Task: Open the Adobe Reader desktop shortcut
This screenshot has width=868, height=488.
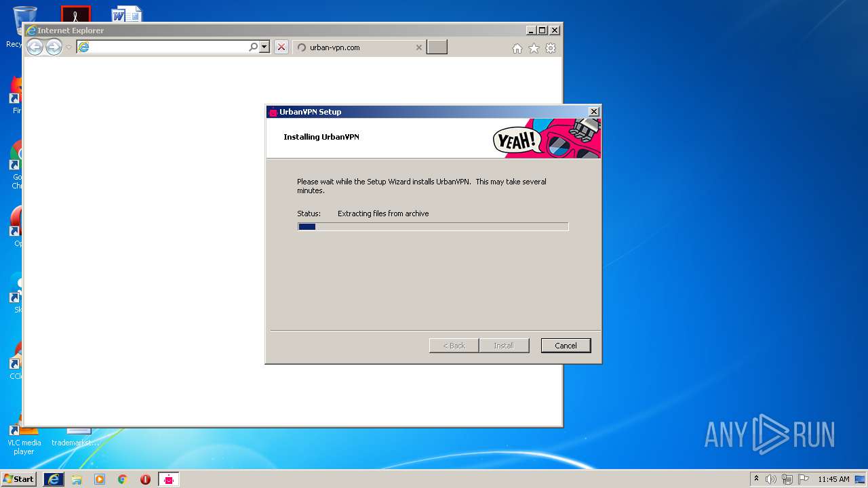Action: (x=75, y=14)
